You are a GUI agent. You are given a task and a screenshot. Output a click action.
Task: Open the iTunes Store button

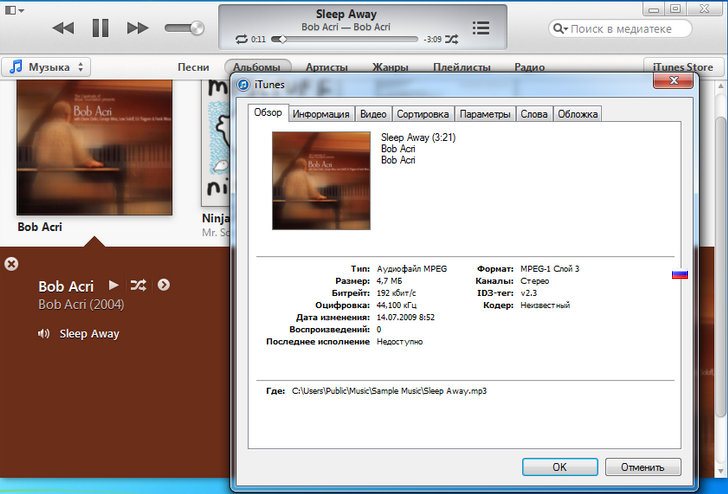(x=683, y=67)
